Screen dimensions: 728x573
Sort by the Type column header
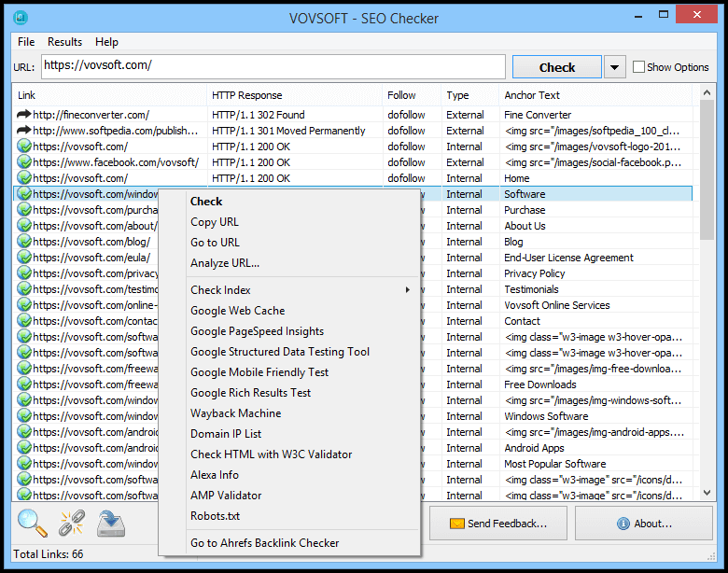470,95
